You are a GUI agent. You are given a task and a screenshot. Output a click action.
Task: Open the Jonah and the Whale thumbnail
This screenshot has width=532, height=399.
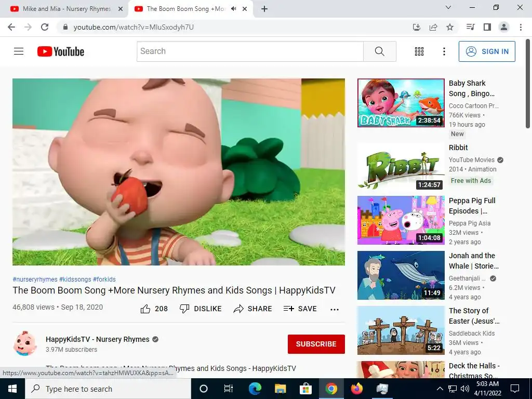click(401, 275)
